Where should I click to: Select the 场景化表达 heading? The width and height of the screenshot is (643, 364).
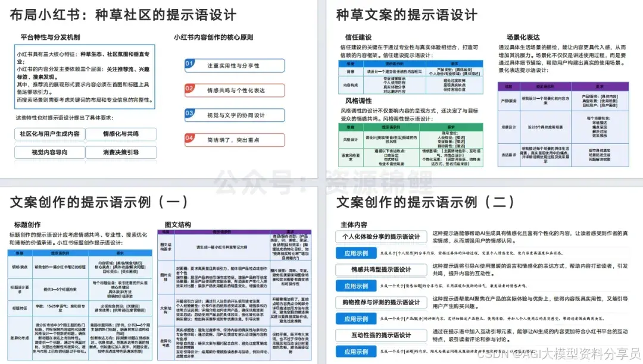[x=523, y=37]
